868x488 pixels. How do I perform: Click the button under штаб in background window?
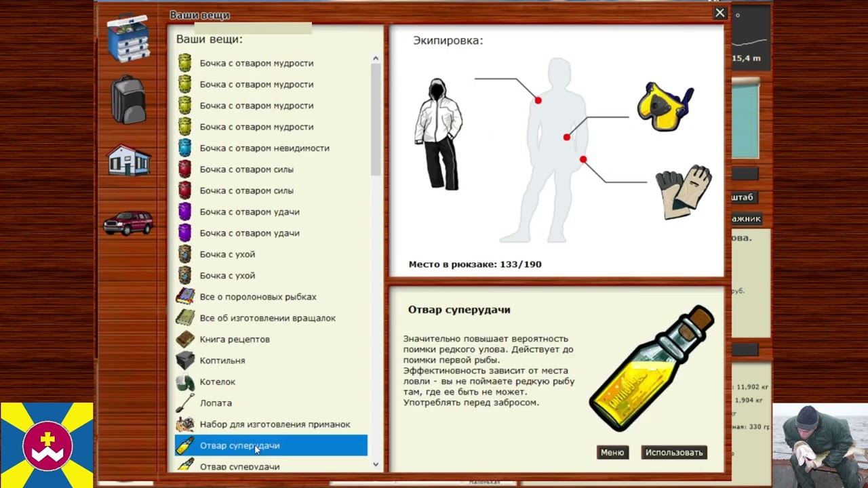(x=746, y=219)
